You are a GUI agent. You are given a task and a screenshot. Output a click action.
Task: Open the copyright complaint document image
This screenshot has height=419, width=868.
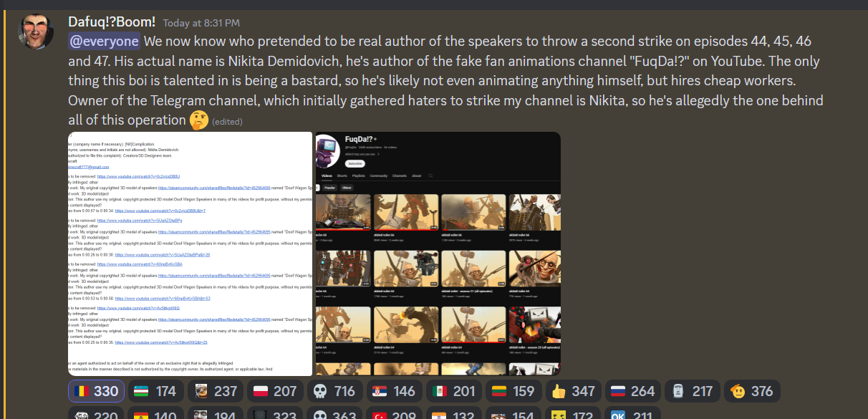pos(190,254)
